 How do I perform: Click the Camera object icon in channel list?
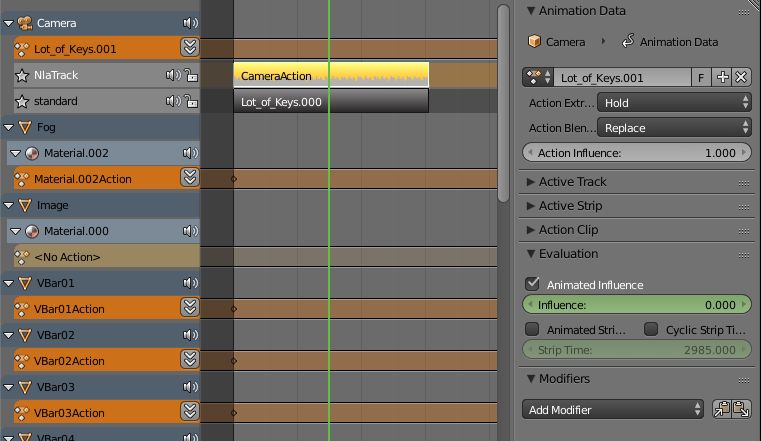[25, 23]
